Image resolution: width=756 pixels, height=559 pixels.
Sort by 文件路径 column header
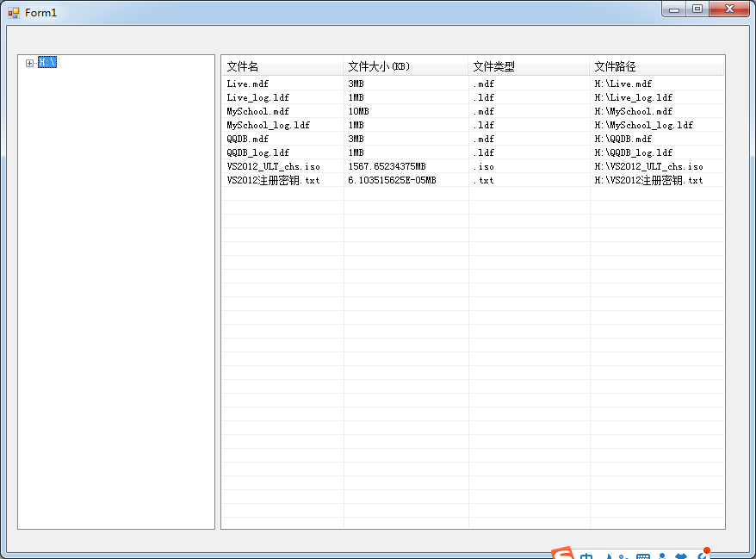coord(656,66)
